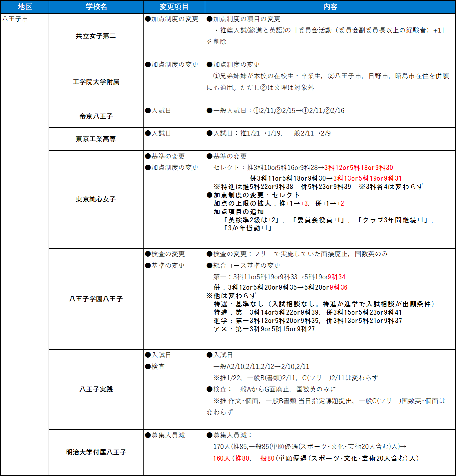Select the 共立女子第二 school name cell
Viewport: 456px width, 476px height.
pos(96,36)
